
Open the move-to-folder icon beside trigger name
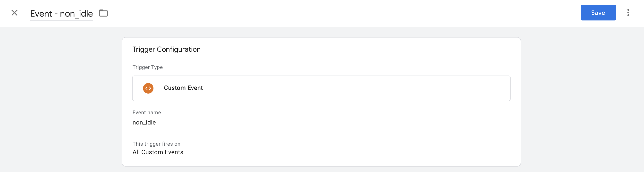(x=103, y=13)
